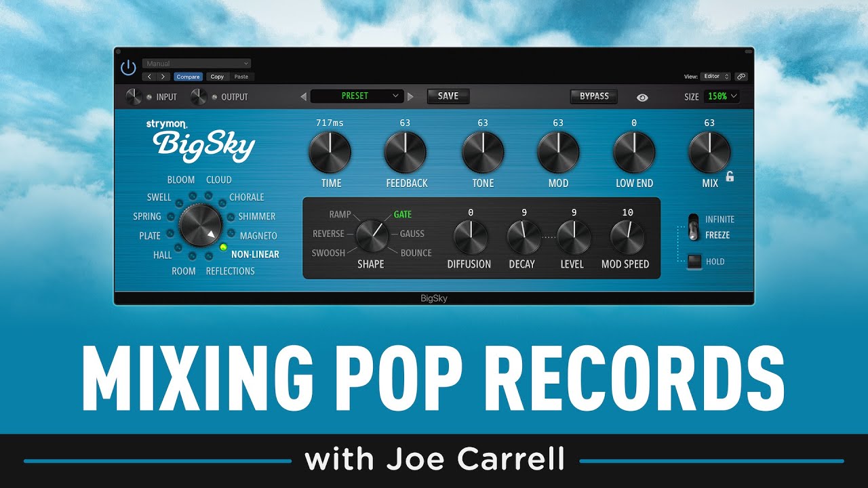Click the MIX knob
This screenshot has height=488, width=868.
point(709,152)
